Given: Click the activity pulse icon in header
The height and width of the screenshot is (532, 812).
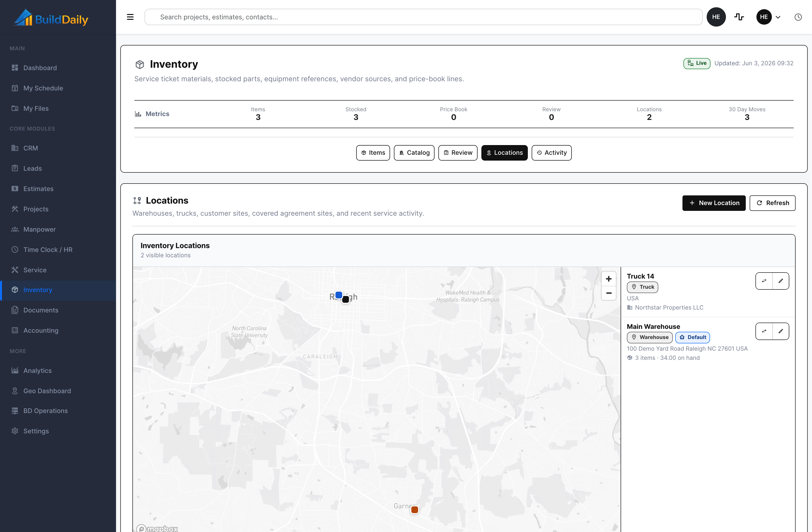Looking at the screenshot, I should point(739,17).
